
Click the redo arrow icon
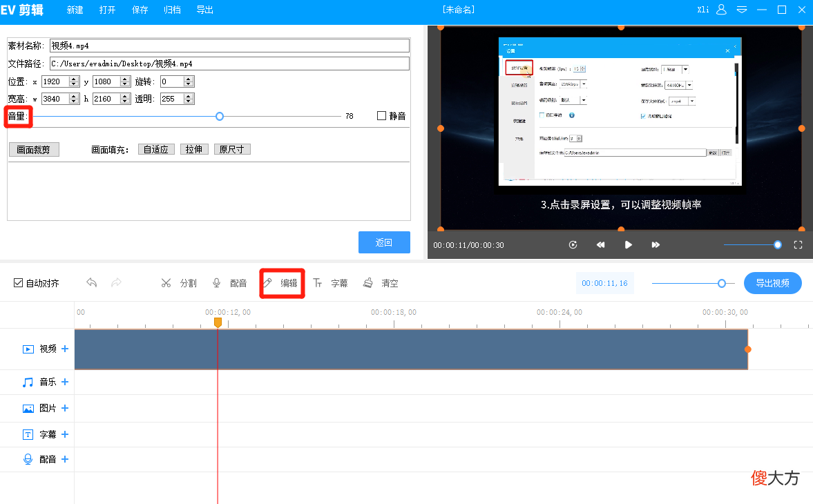tap(116, 283)
